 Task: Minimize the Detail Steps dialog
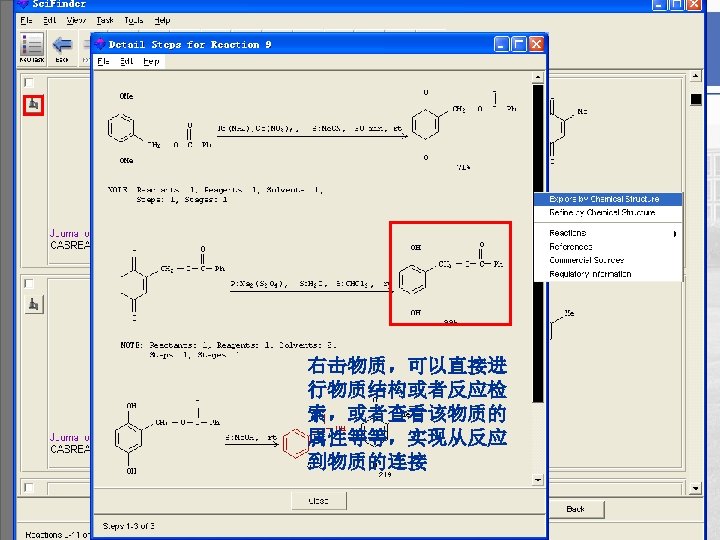pos(501,44)
